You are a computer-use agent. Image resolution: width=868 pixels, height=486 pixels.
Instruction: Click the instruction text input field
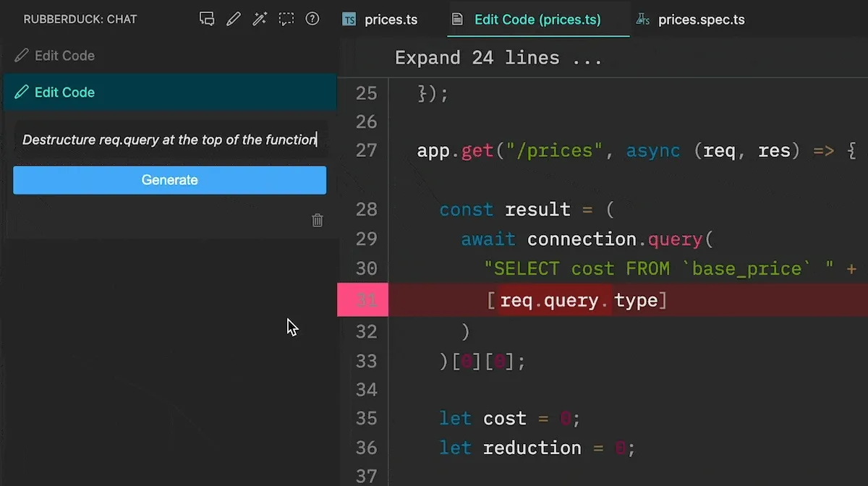point(169,140)
